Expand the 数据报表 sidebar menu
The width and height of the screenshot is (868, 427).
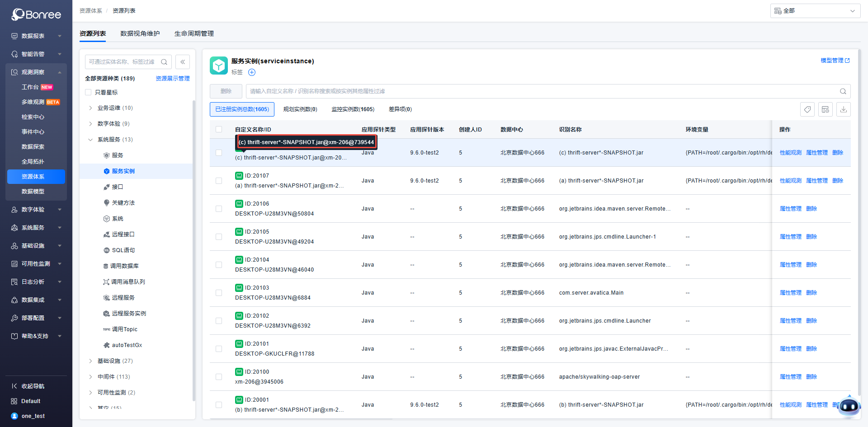coord(36,36)
